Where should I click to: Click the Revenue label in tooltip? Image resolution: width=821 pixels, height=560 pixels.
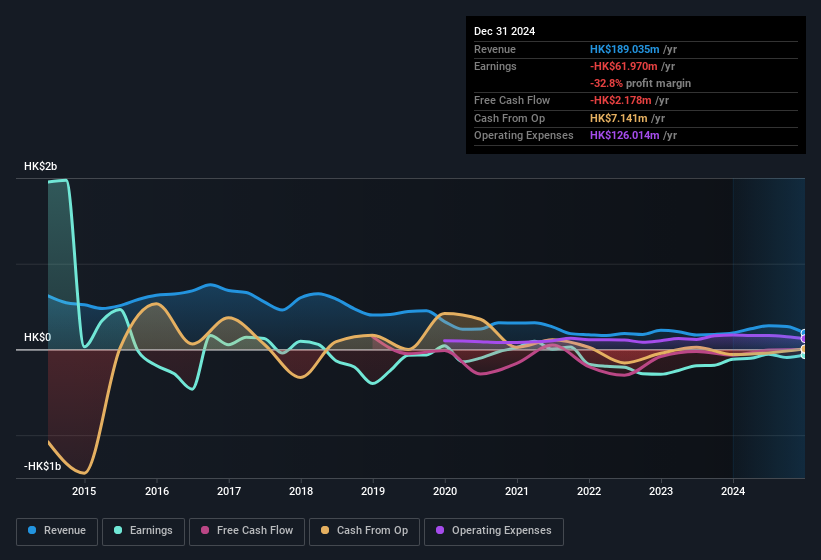[x=495, y=49]
